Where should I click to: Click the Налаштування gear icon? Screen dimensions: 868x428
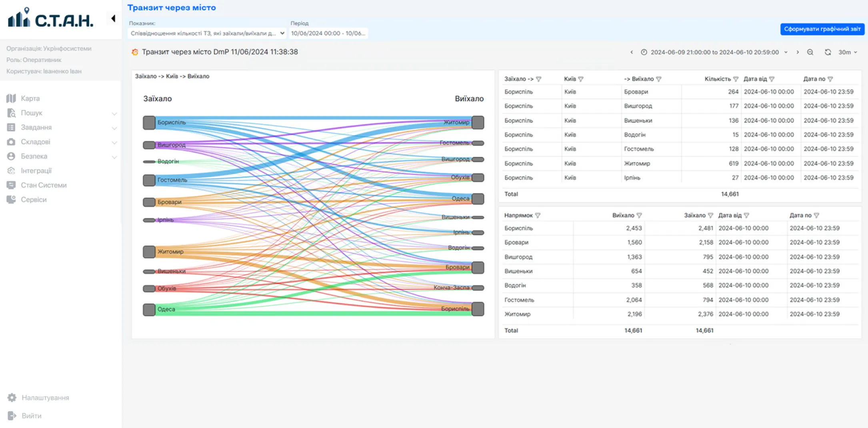12,398
